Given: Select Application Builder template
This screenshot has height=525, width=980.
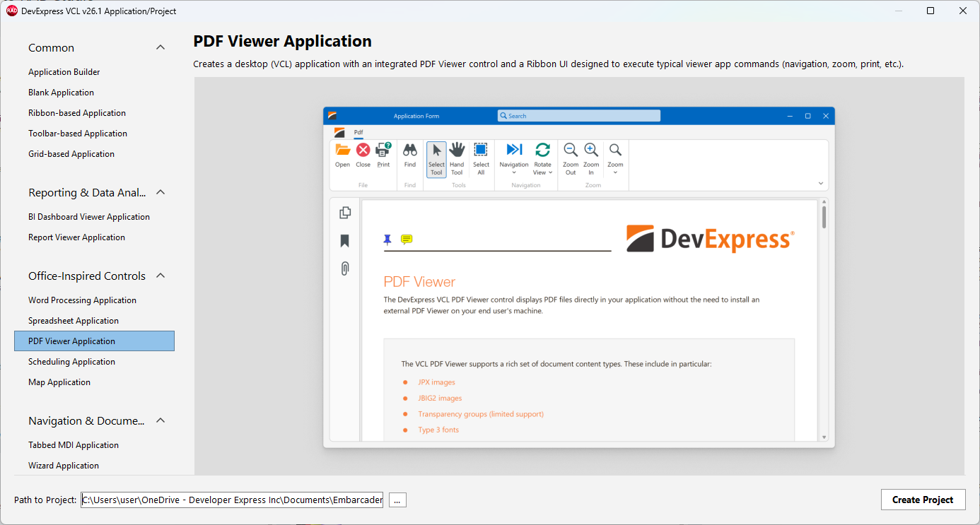Looking at the screenshot, I should pyautogui.click(x=94, y=72).
